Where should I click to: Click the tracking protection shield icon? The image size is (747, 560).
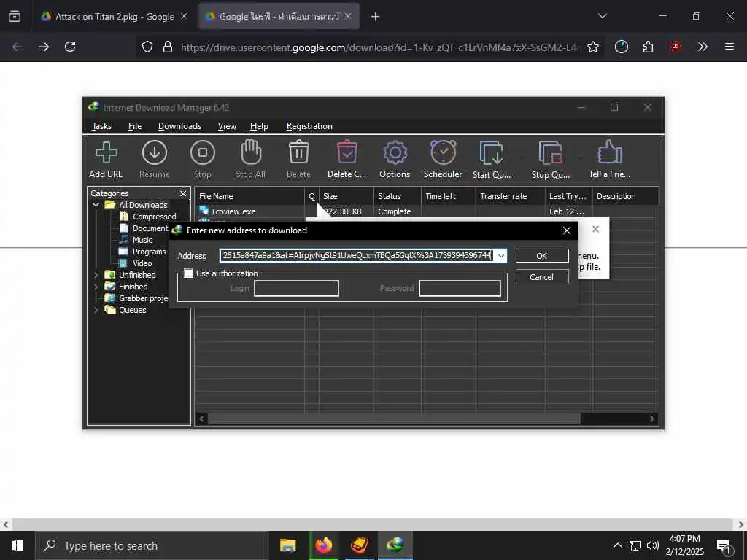pyautogui.click(x=147, y=47)
